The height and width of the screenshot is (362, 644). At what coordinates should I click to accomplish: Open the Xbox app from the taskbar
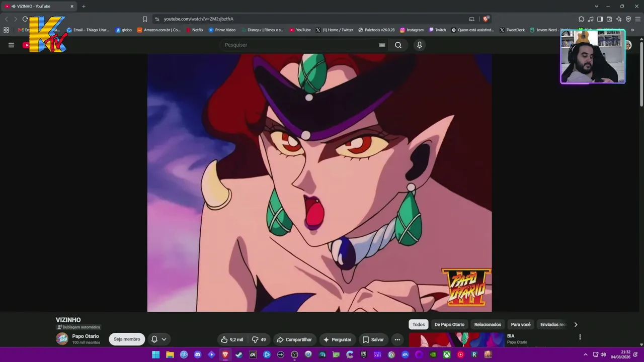coord(446,354)
